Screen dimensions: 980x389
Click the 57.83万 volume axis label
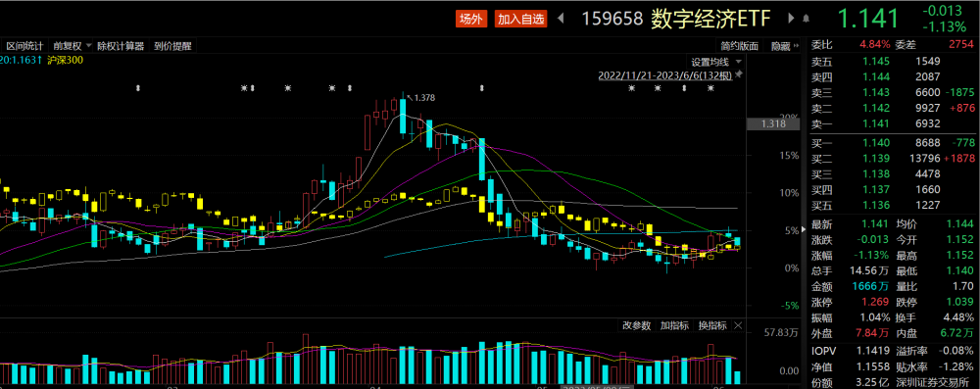click(780, 332)
